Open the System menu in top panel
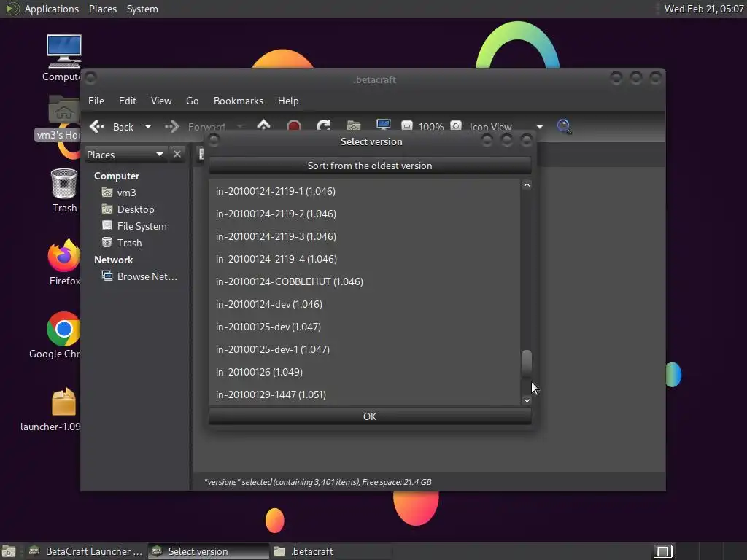 tap(142, 9)
